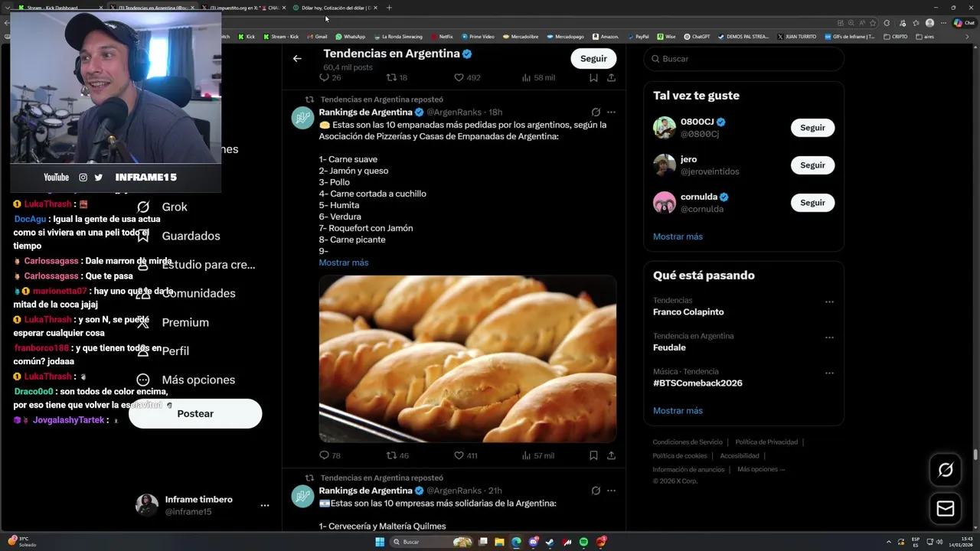Open options for #BTSComeback2026 trend
The width and height of the screenshot is (980, 551).
(x=829, y=373)
